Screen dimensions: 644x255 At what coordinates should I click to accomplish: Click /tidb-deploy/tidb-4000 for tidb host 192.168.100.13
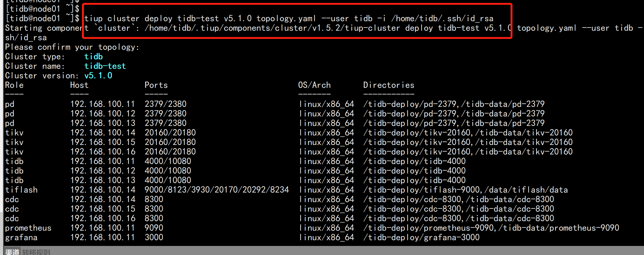click(415, 180)
